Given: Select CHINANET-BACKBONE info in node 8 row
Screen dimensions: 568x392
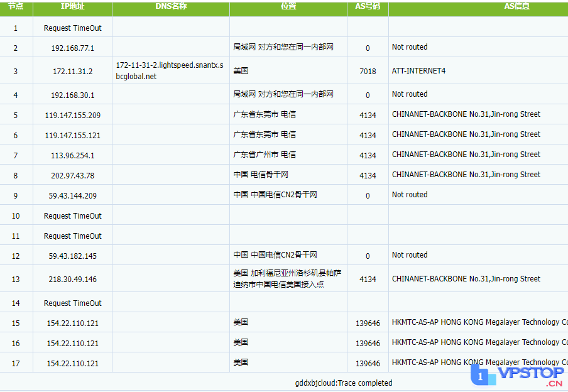Looking at the screenshot, I should (466, 175).
